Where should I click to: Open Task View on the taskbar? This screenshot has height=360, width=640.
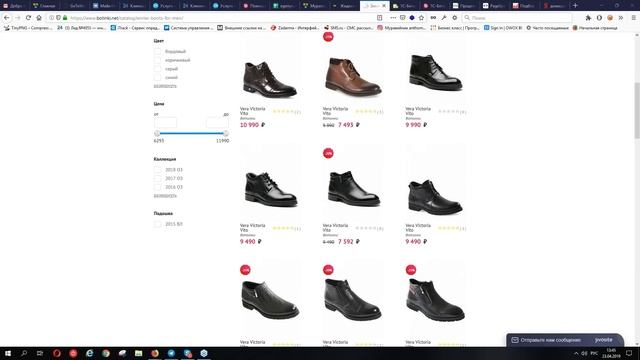[40, 353]
